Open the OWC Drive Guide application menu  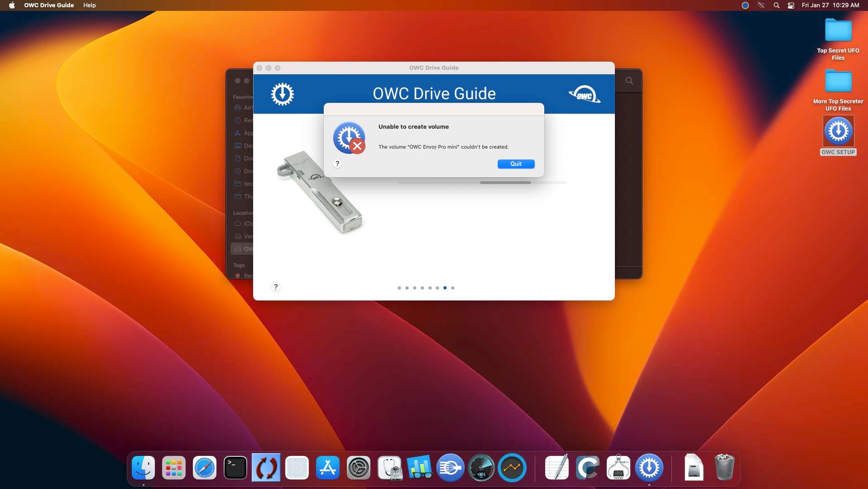click(x=49, y=5)
